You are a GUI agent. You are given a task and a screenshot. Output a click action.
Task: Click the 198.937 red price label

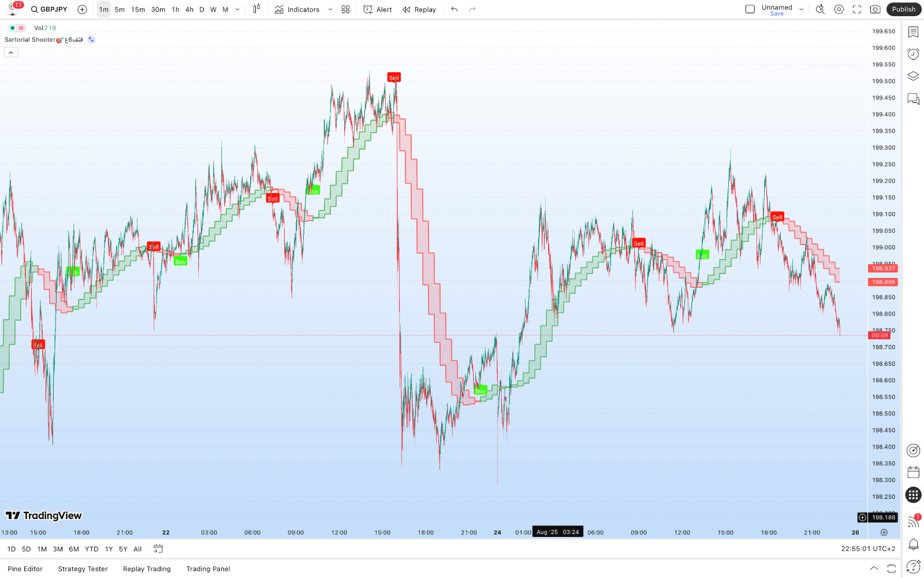[883, 268]
